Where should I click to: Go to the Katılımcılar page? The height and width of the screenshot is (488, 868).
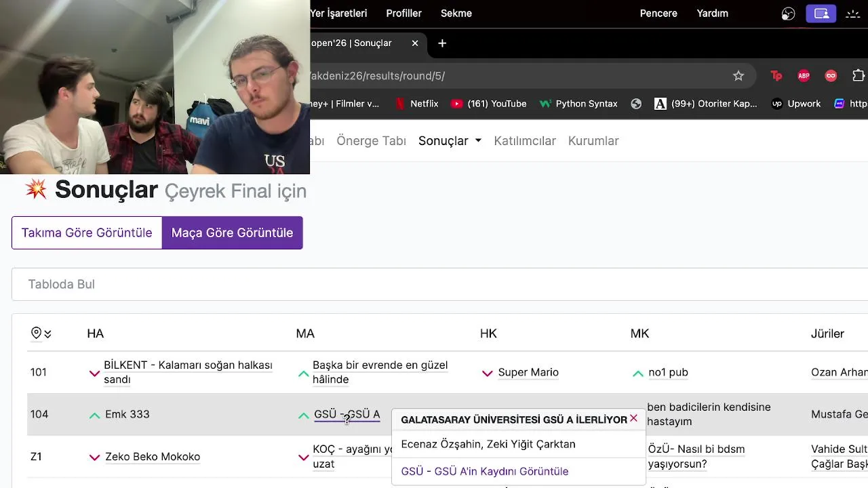(x=525, y=141)
